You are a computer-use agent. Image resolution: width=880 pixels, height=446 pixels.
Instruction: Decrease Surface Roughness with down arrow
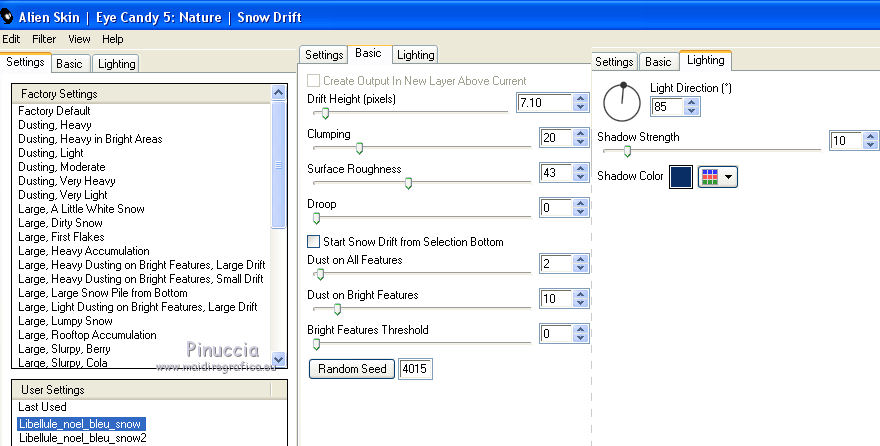pos(581,177)
